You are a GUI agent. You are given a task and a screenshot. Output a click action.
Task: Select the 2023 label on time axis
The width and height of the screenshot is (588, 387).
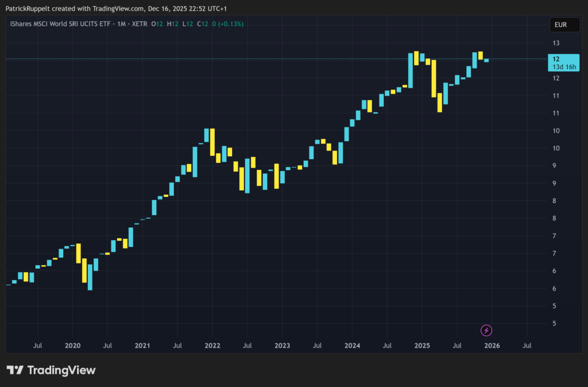click(282, 346)
